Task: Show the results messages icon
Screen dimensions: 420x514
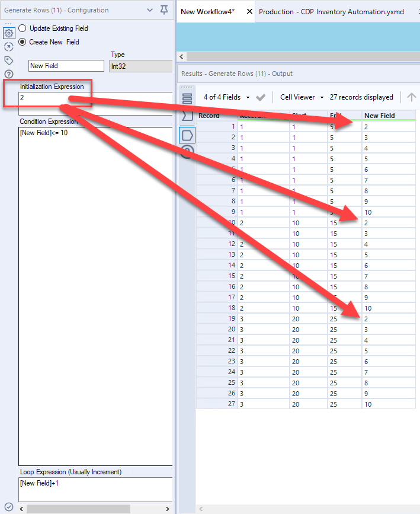Action: pyautogui.click(x=187, y=116)
